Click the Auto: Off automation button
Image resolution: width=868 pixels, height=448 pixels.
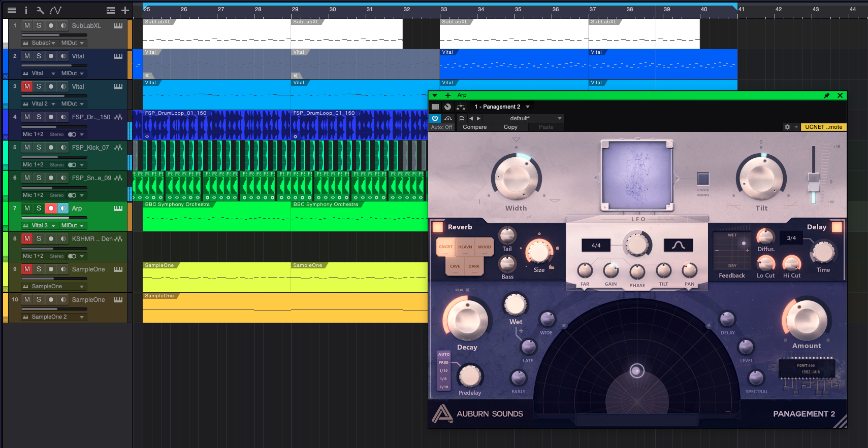441,127
